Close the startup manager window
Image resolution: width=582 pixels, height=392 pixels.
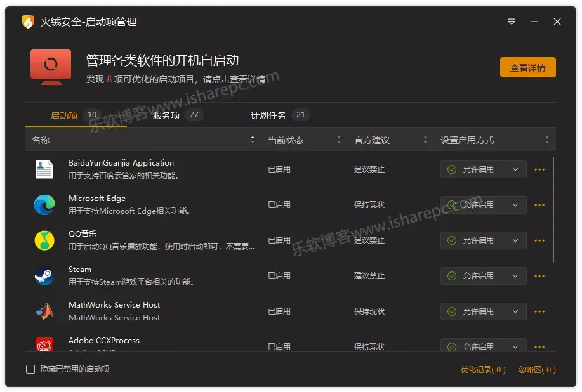tap(557, 22)
